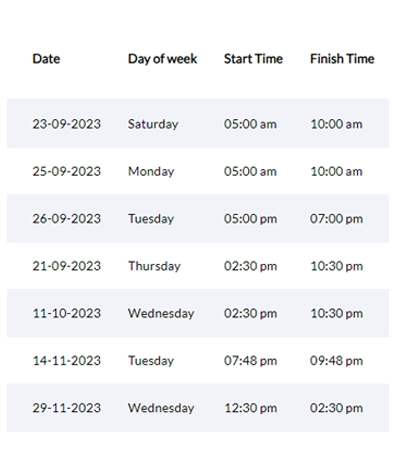Select the Monday cell
Screen dimensions: 400x457
[151, 172]
